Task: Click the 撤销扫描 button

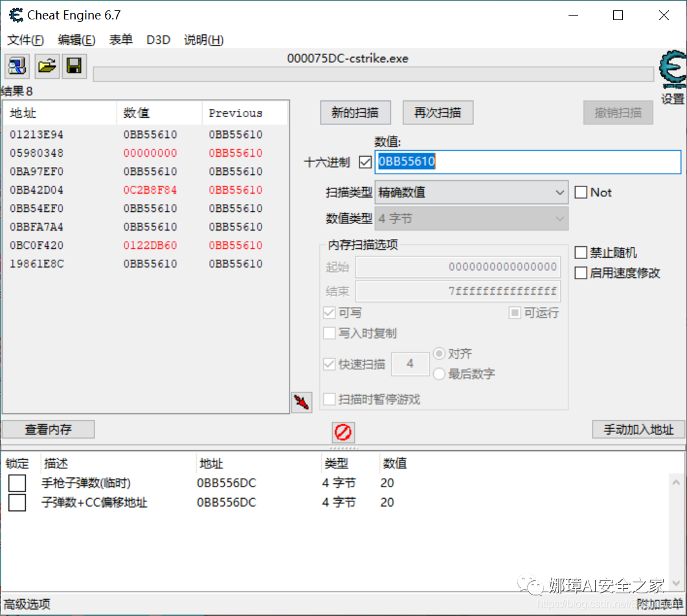Action: coord(618,113)
